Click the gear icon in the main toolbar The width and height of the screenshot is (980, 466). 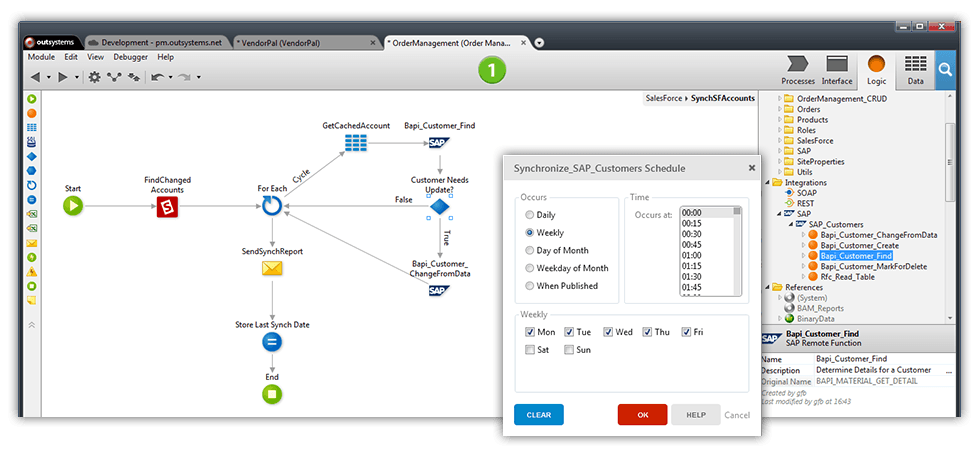coord(94,77)
